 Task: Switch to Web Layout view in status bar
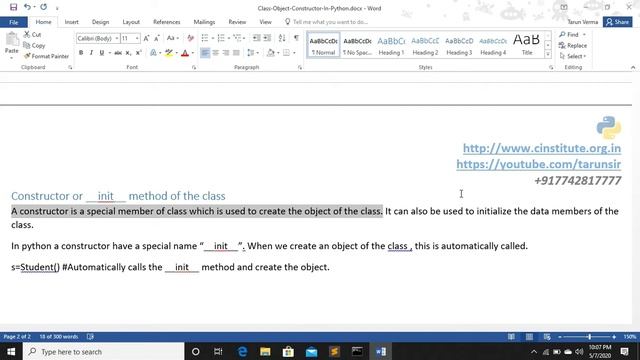coord(547,337)
